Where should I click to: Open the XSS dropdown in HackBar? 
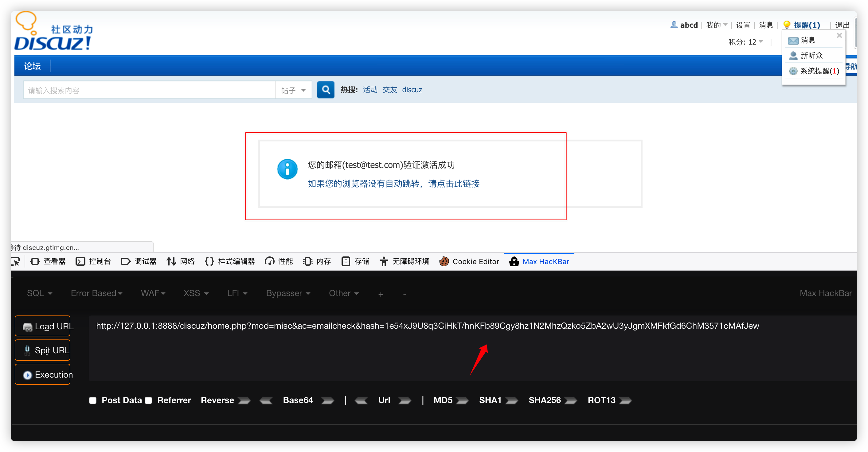click(196, 293)
